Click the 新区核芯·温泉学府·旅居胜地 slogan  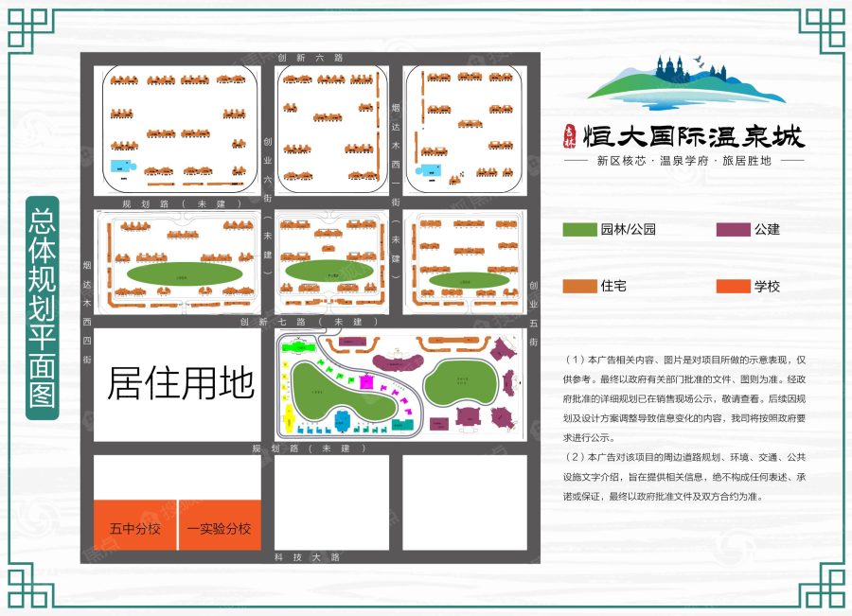click(684, 161)
